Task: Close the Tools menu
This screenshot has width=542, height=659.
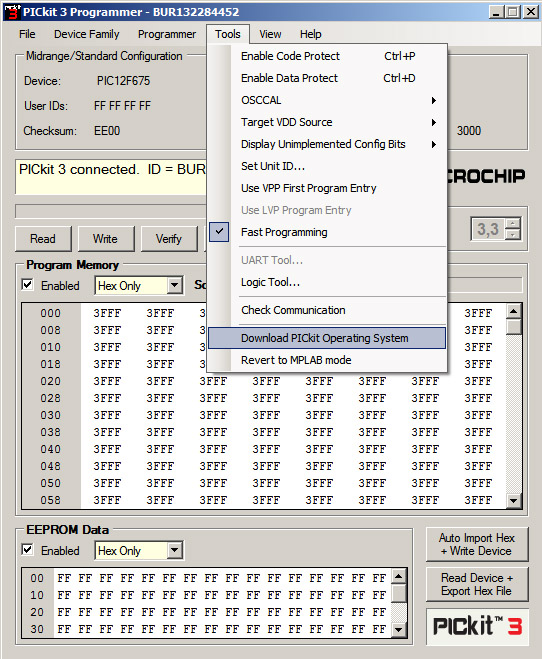Action: tap(228, 34)
